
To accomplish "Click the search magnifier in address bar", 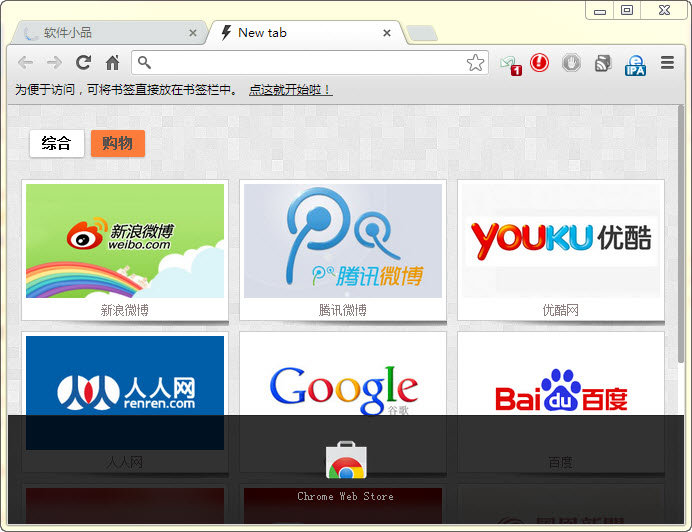I will pos(144,63).
